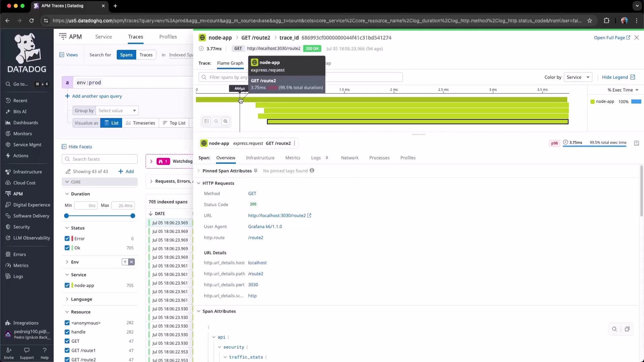Open Cloud Cost in sidebar

pos(24,183)
